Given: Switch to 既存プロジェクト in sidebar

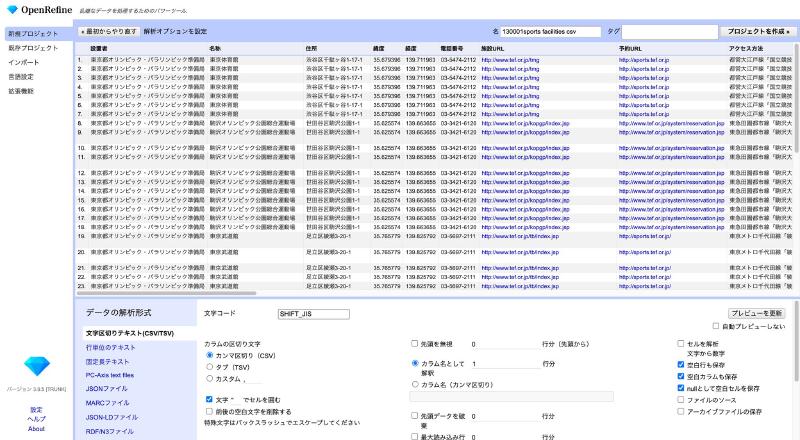Looking at the screenshot, I should (x=33, y=48).
